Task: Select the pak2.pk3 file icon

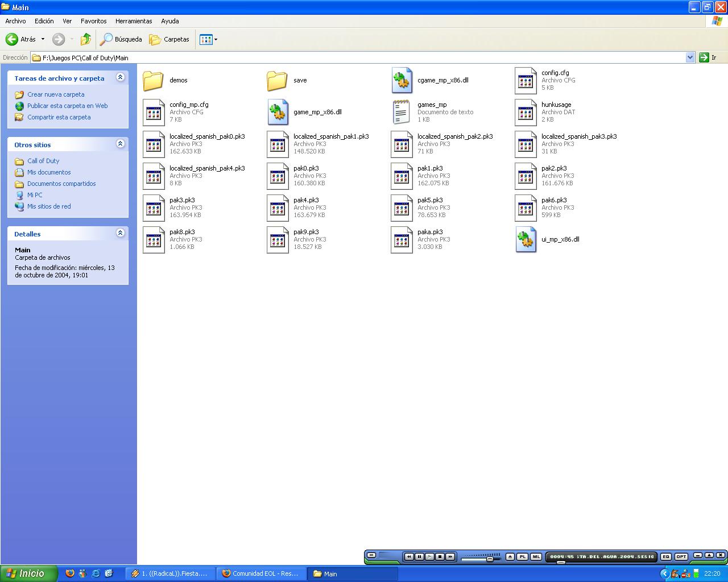Action: [x=526, y=176]
